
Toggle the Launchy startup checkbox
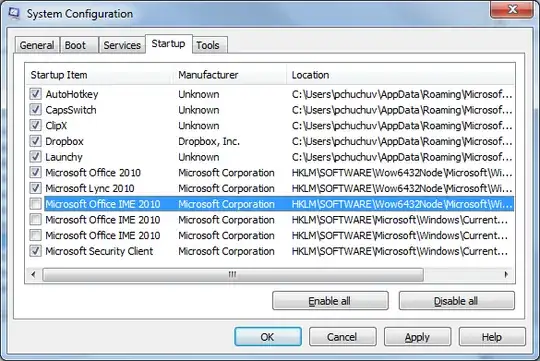pos(35,157)
